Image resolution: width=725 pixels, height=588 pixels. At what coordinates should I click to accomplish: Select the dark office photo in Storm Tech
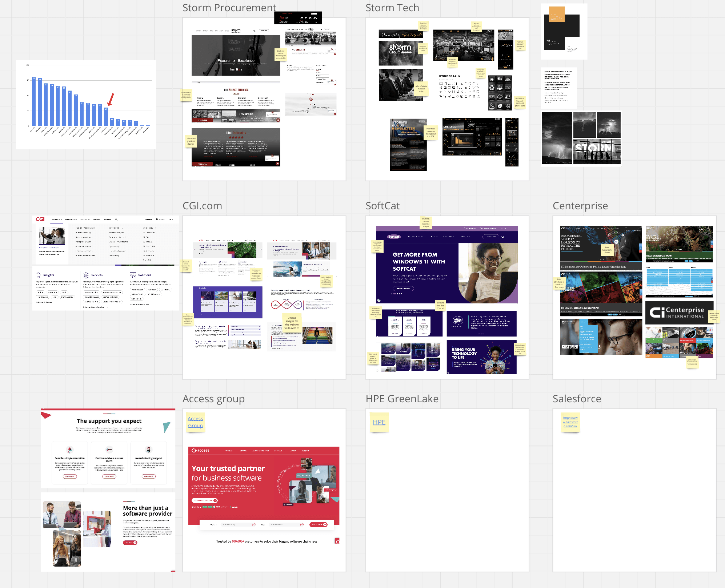(464, 45)
